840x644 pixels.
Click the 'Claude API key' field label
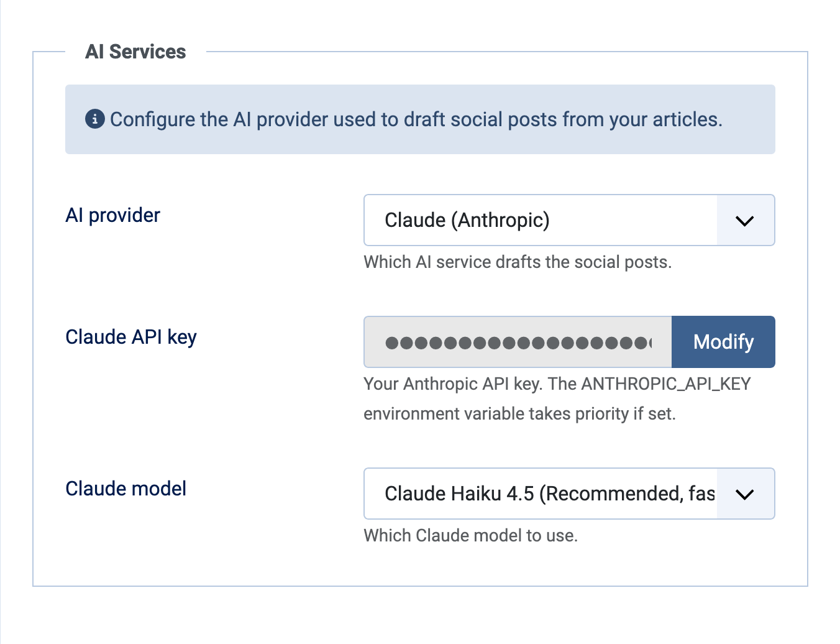131,337
